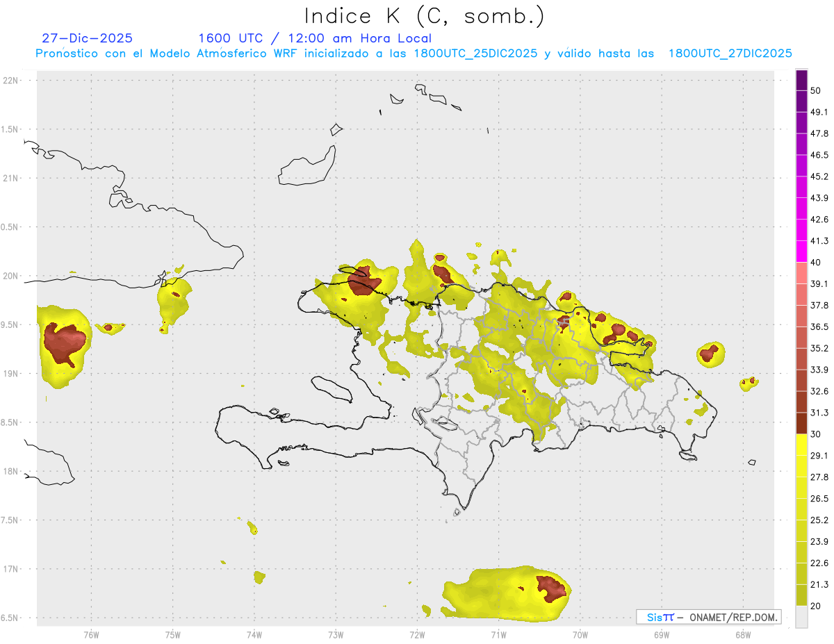Pick the dark purple swatch above 50
The width and height of the screenshot is (834, 644).
click(x=801, y=80)
